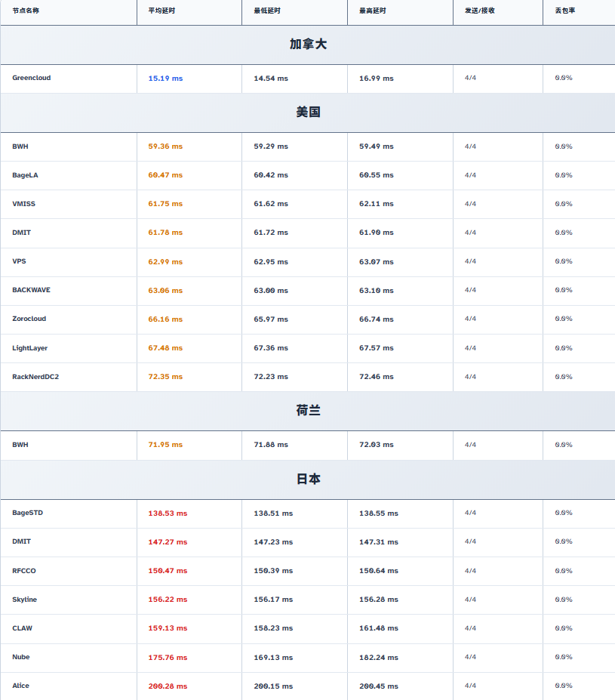The height and width of the screenshot is (700, 615).
Task: Expand the 日本 group header
Action: coord(308,480)
